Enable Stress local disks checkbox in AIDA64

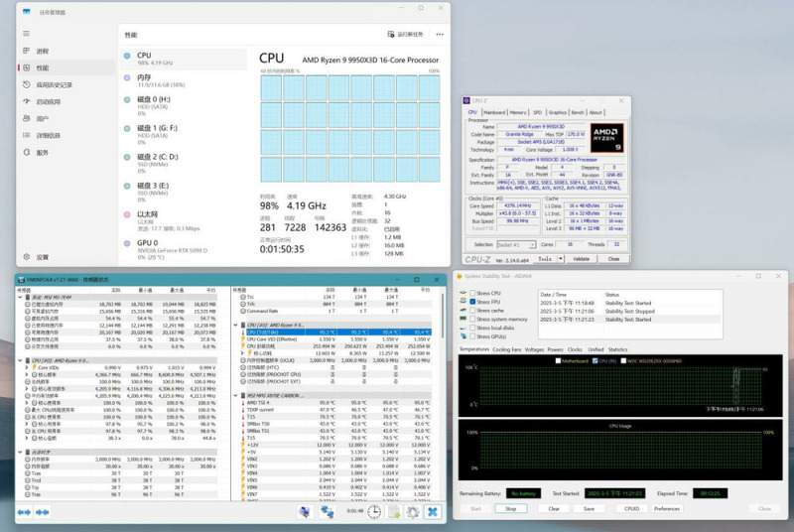(472, 328)
